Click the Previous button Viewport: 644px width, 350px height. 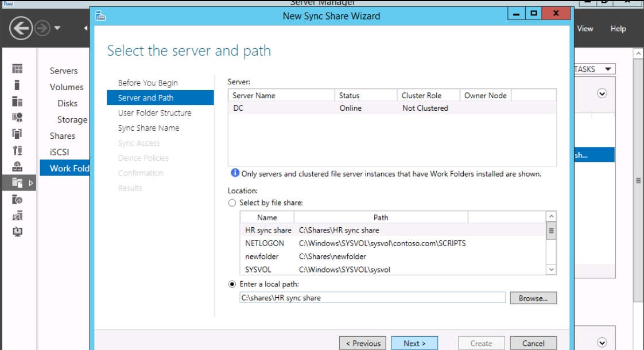click(x=363, y=343)
